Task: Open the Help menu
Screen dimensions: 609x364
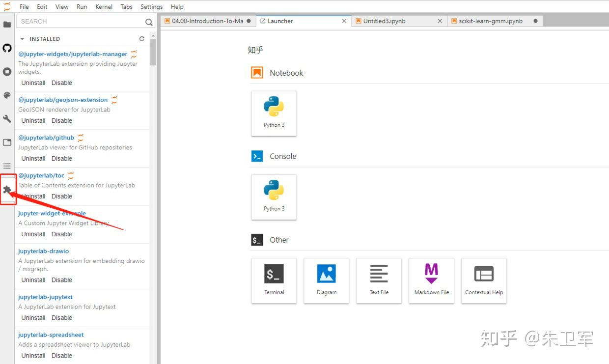Action: point(177,7)
